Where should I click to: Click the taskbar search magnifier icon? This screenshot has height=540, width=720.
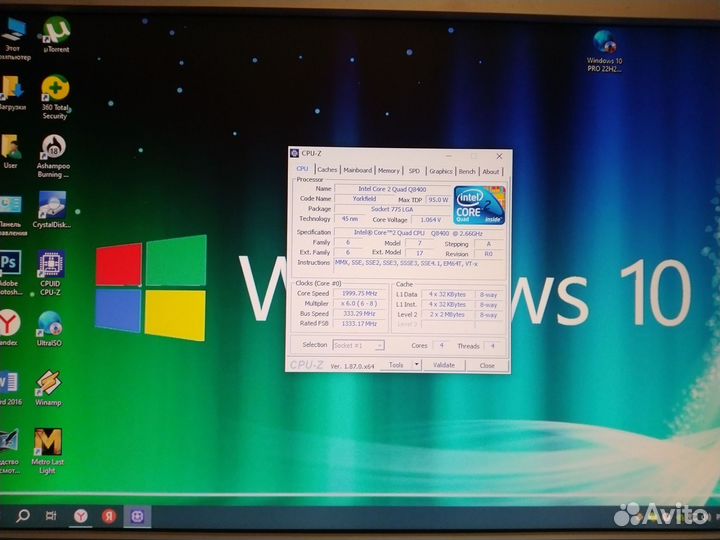pyautogui.click(x=22, y=516)
